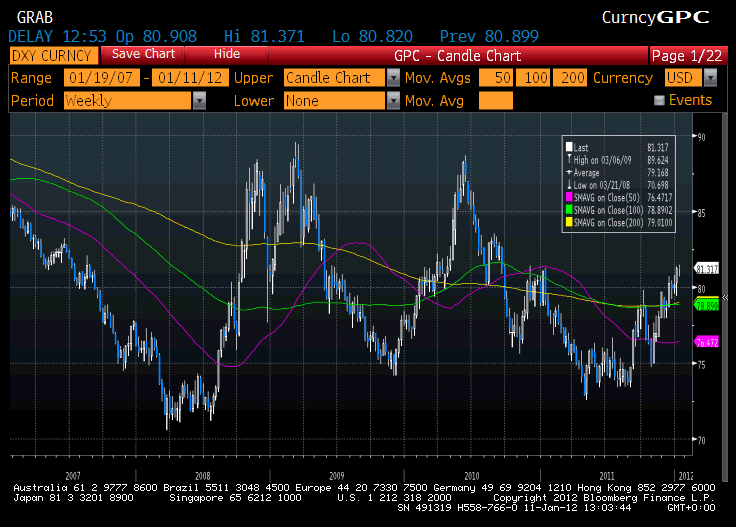Open the Currency USD dropdown arrow
The width and height of the screenshot is (736, 527).
click(711, 77)
